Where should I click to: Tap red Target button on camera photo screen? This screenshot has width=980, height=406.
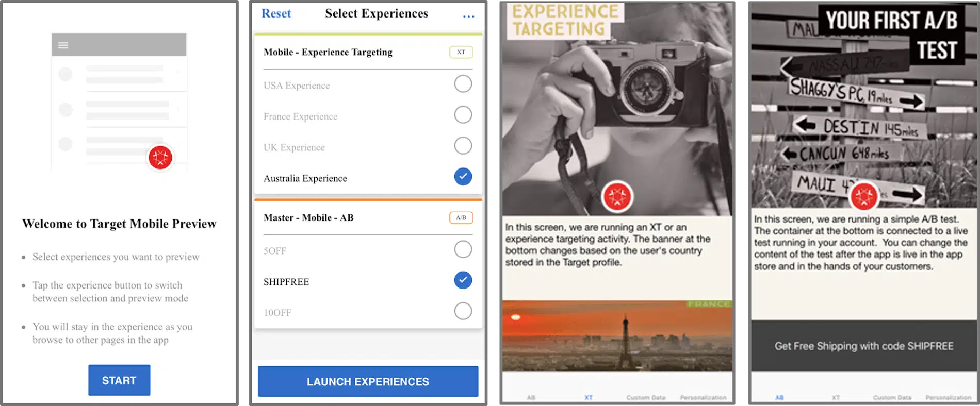click(x=617, y=196)
